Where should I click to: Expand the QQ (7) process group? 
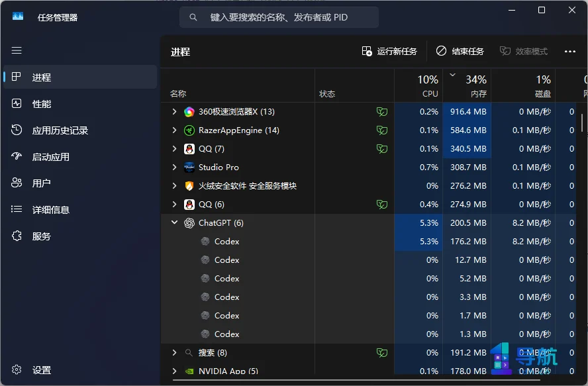174,148
